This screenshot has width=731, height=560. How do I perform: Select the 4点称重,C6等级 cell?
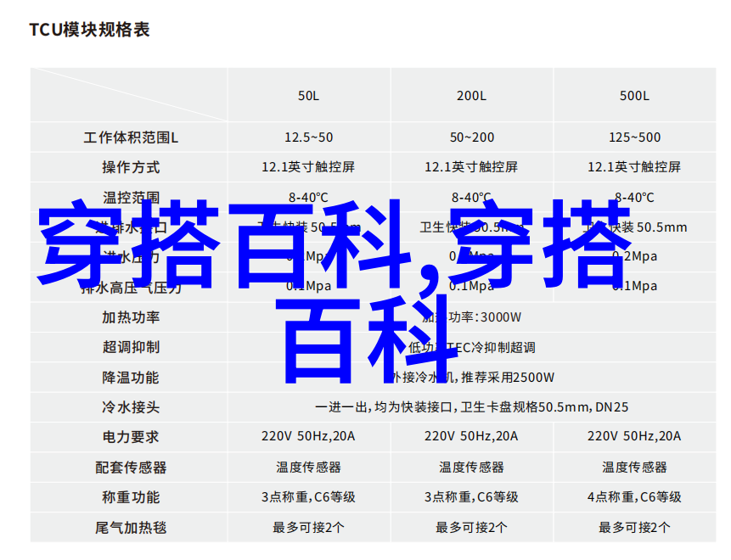click(634, 497)
